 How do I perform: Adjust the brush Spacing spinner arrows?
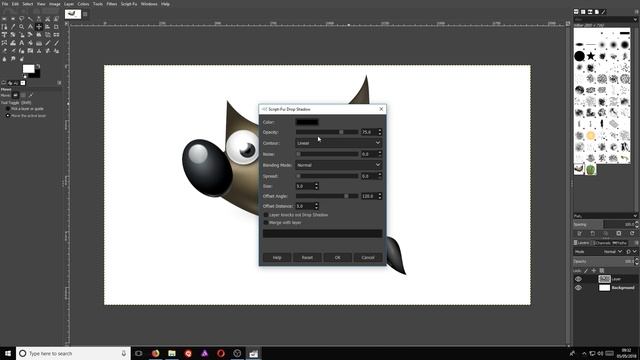(637, 224)
